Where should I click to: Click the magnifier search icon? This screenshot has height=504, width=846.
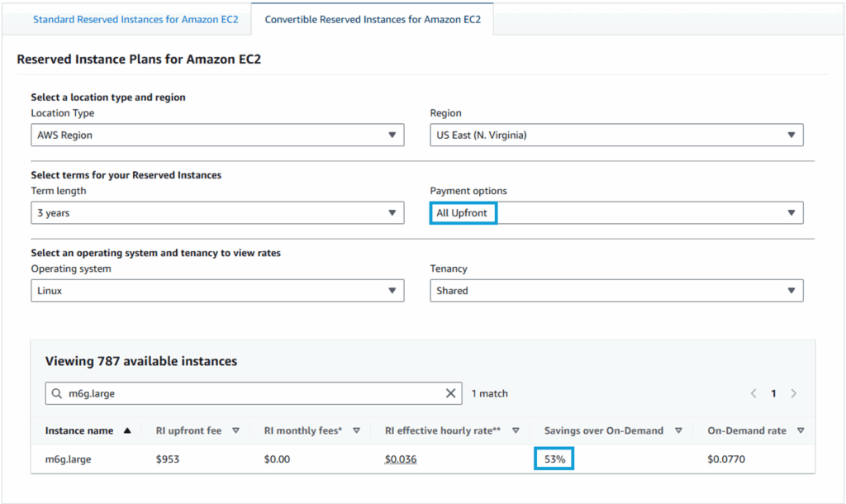click(x=57, y=394)
